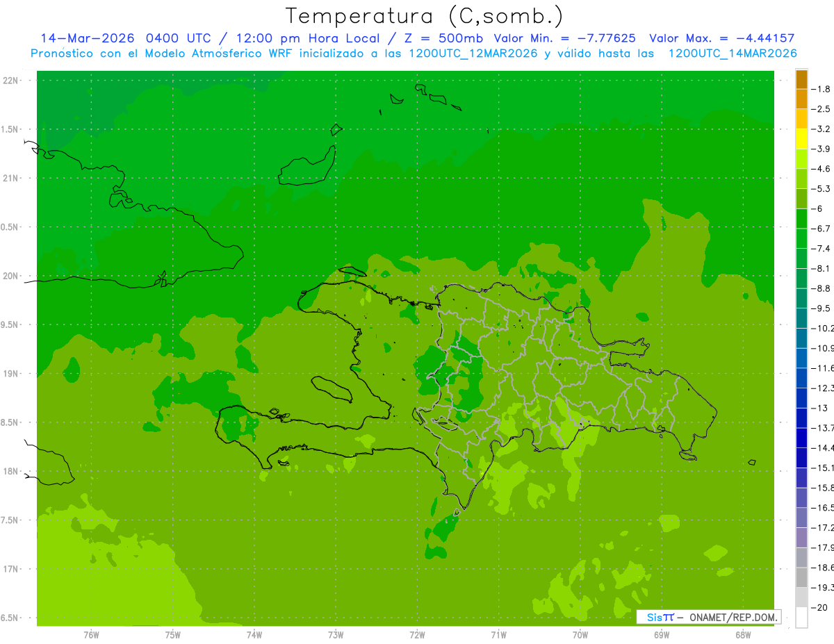The height and width of the screenshot is (644, 834).
Task: Click the '-12.3' color bar label
Action: [x=823, y=388]
